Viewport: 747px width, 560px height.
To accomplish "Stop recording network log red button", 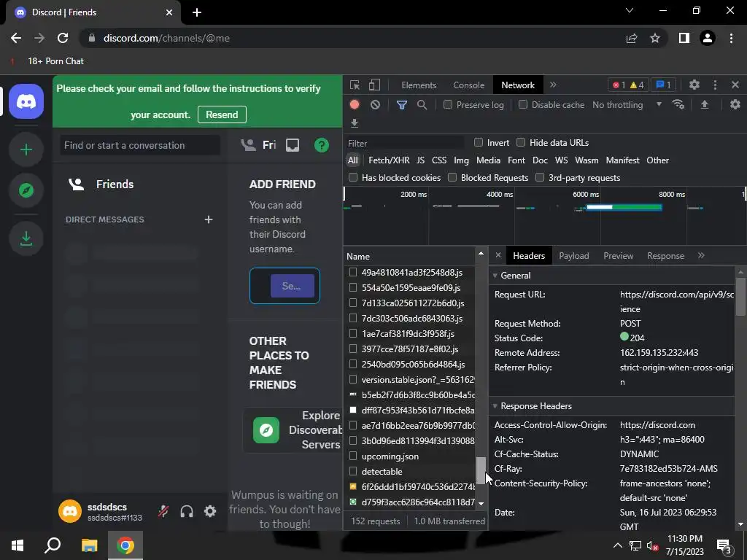I will click(355, 105).
